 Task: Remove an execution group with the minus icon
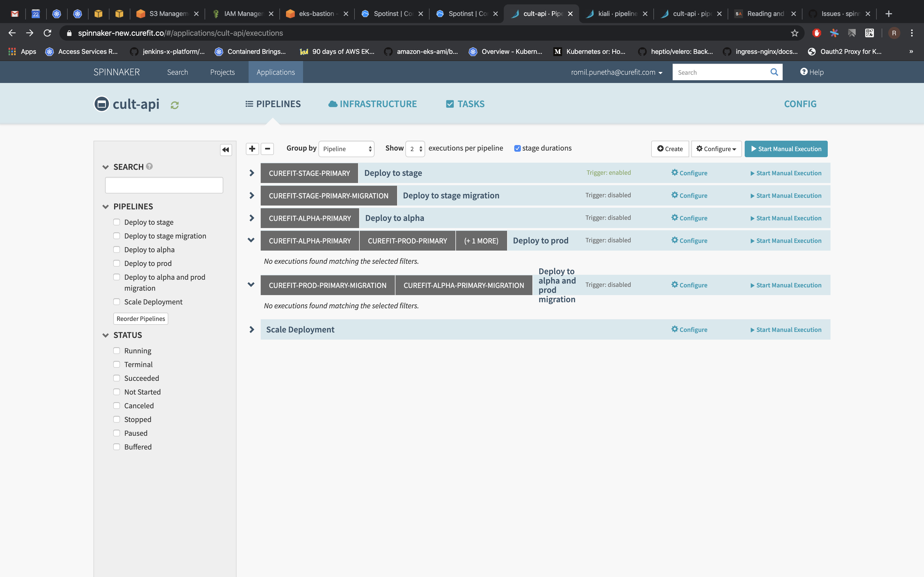click(x=267, y=149)
